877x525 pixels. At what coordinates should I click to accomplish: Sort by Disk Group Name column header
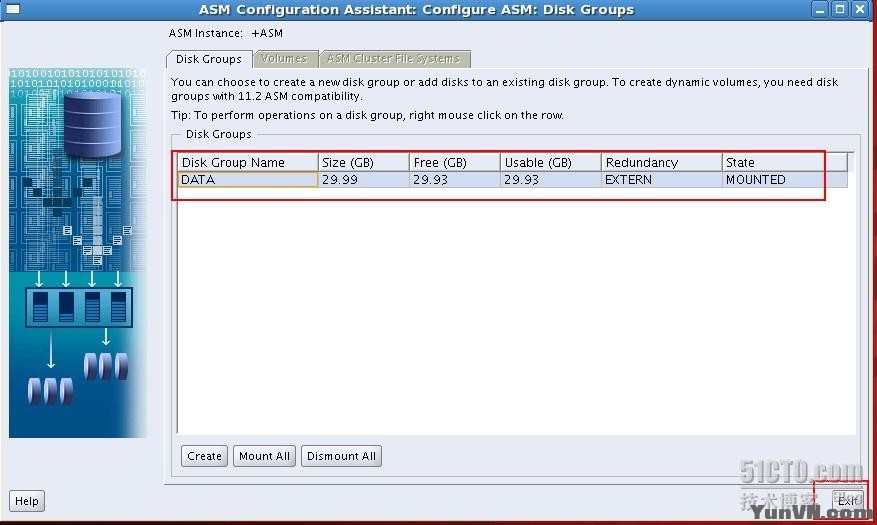pos(248,162)
